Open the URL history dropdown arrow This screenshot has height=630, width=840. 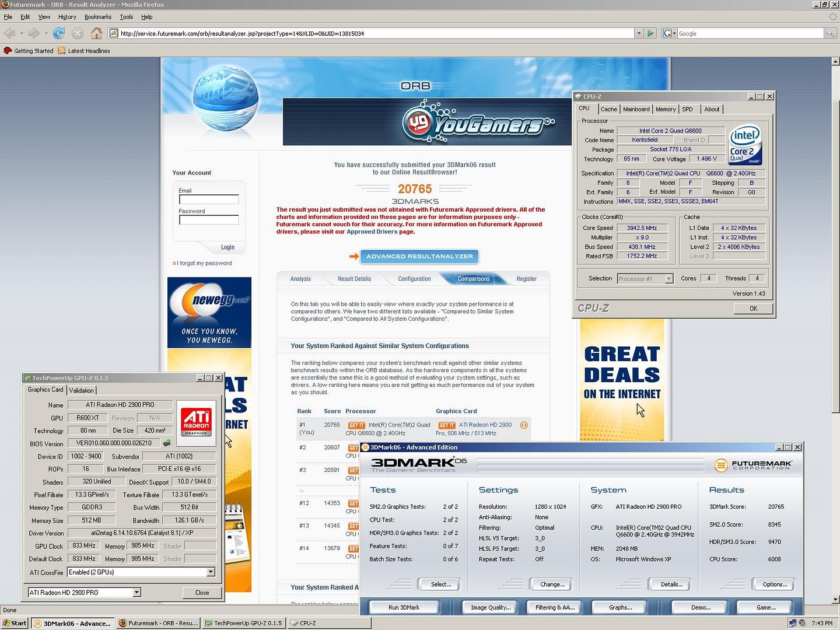639,33
